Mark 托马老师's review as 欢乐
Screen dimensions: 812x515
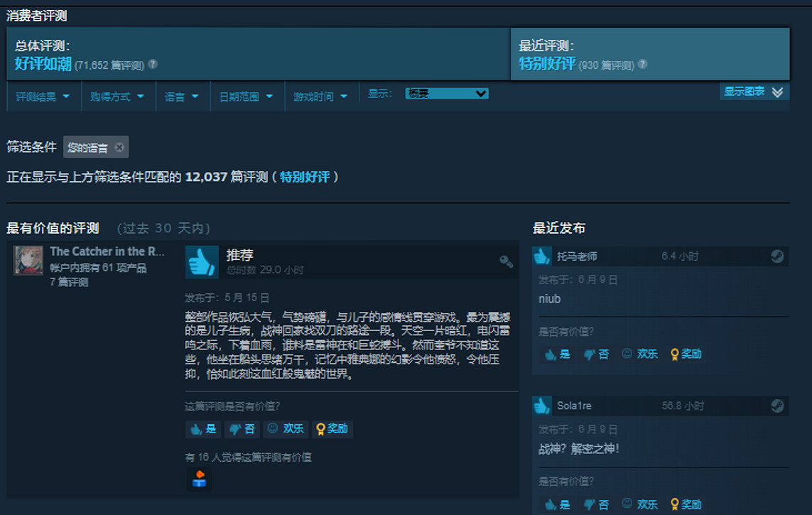(639, 354)
